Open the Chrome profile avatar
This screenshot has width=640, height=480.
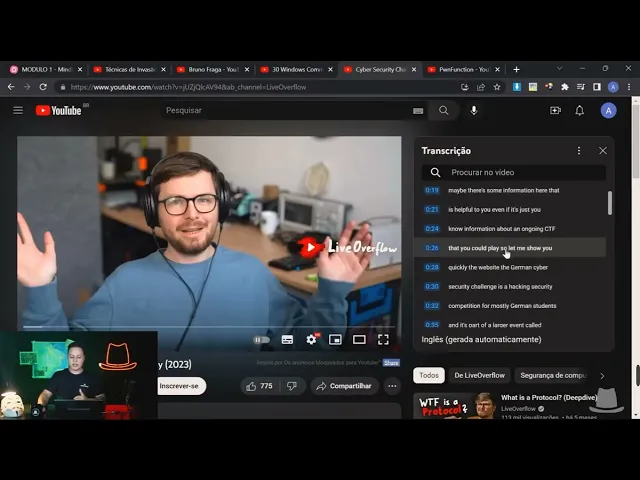(613, 87)
